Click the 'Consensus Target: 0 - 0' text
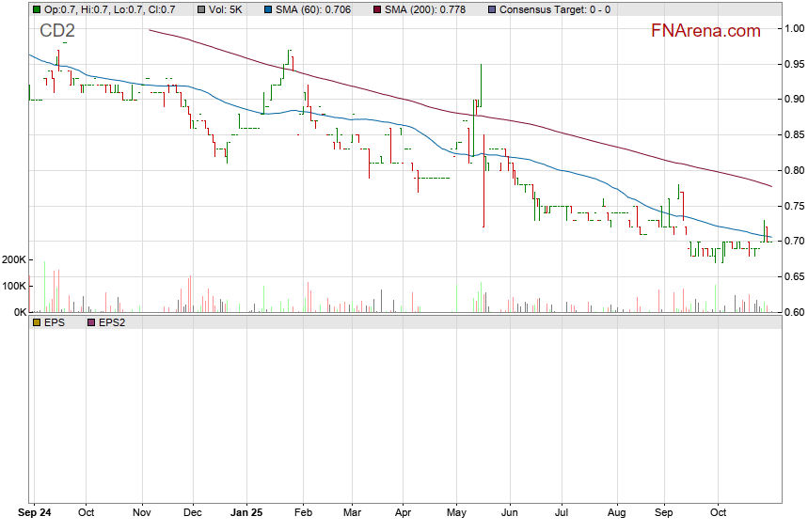This screenshot has width=808, height=532. click(x=555, y=9)
